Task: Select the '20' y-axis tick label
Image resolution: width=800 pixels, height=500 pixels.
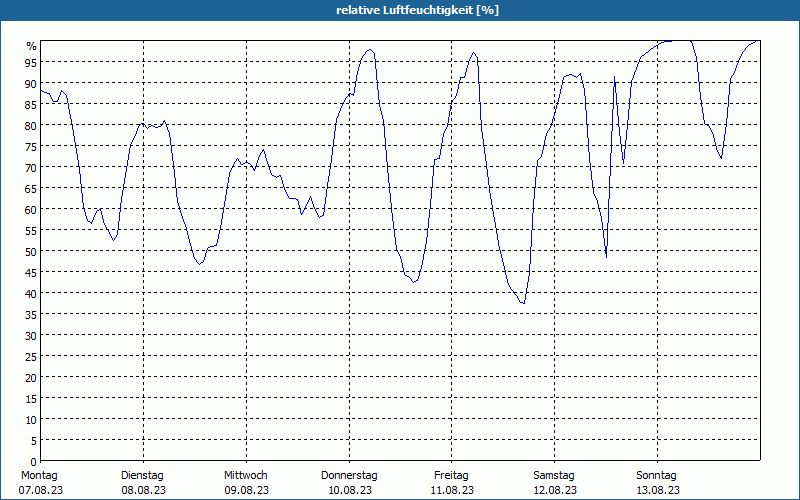Action: pyautogui.click(x=31, y=378)
